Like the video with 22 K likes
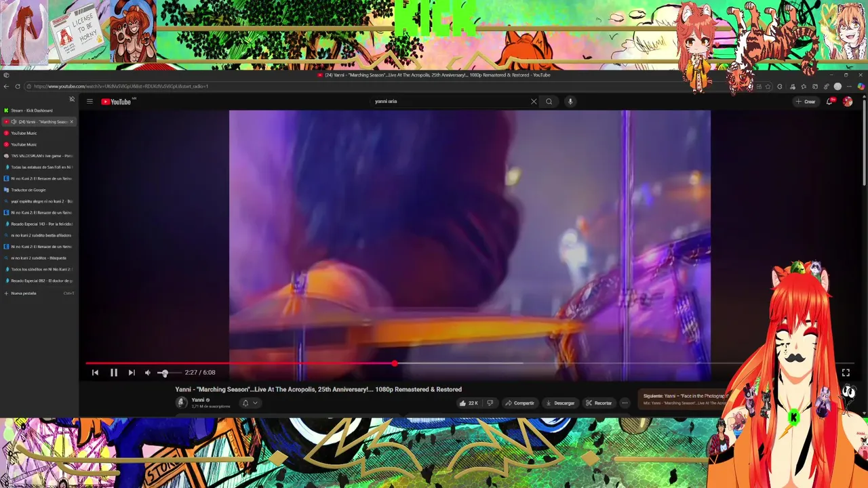 [469, 403]
